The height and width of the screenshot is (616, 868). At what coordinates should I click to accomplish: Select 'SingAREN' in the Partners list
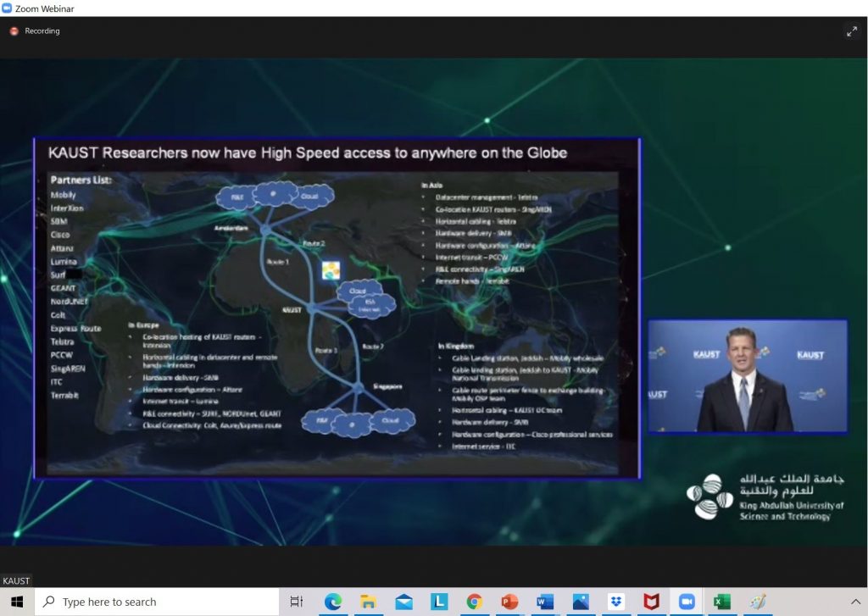[68, 369]
